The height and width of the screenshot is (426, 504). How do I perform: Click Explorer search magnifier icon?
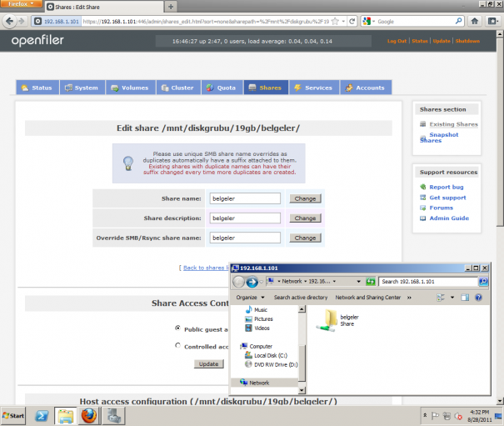pos(483,282)
